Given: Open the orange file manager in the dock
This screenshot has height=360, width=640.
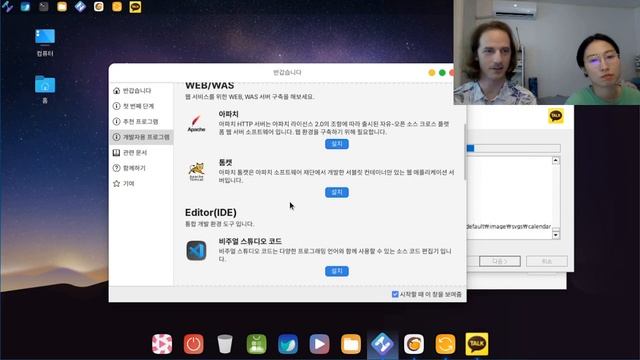Looking at the screenshot, I should (351, 344).
